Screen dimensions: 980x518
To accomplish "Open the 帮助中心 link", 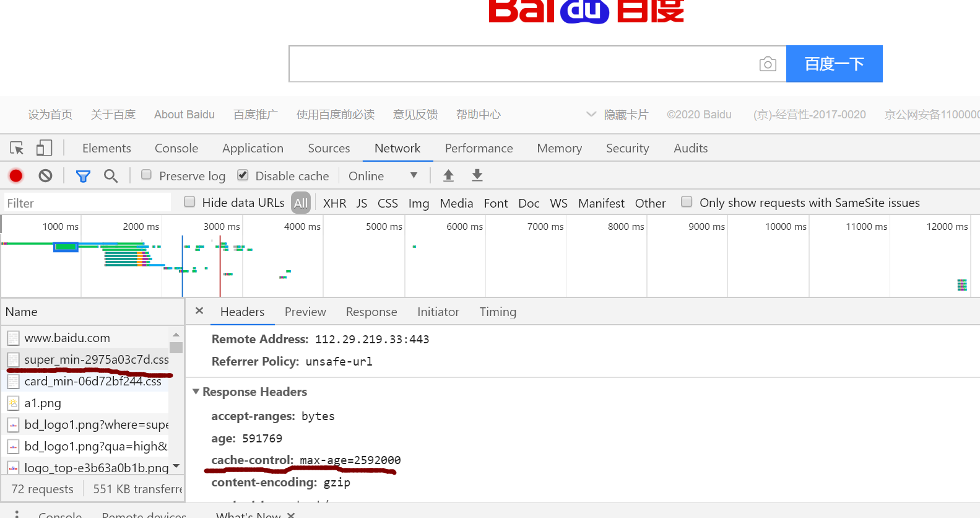I will click(x=479, y=115).
